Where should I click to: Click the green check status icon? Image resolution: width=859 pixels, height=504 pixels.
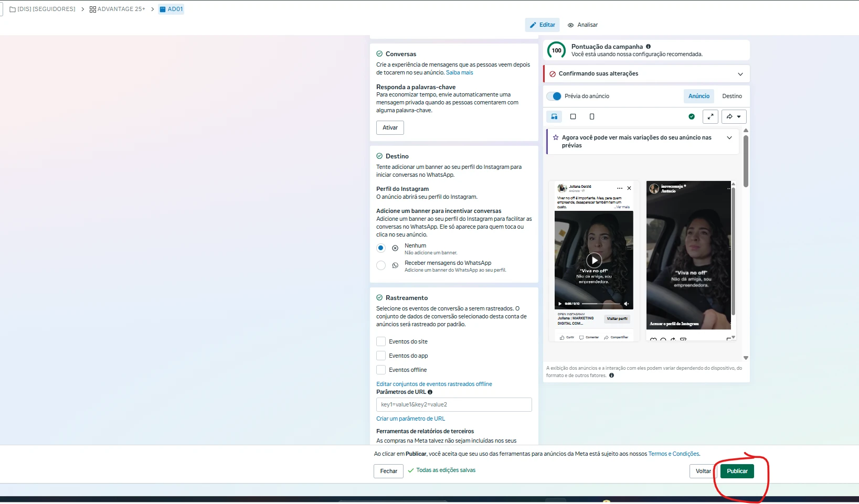point(692,116)
